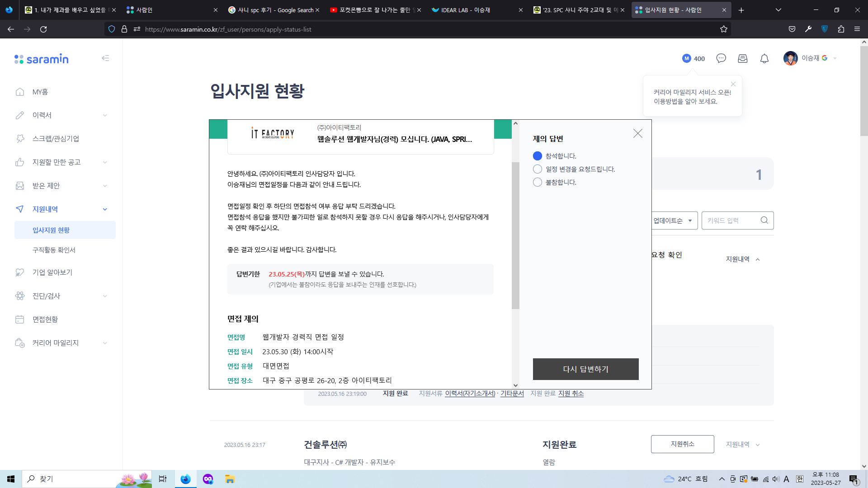868x488 pixels.
Task: Select the 참석합니다 radio option
Action: (537, 156)
